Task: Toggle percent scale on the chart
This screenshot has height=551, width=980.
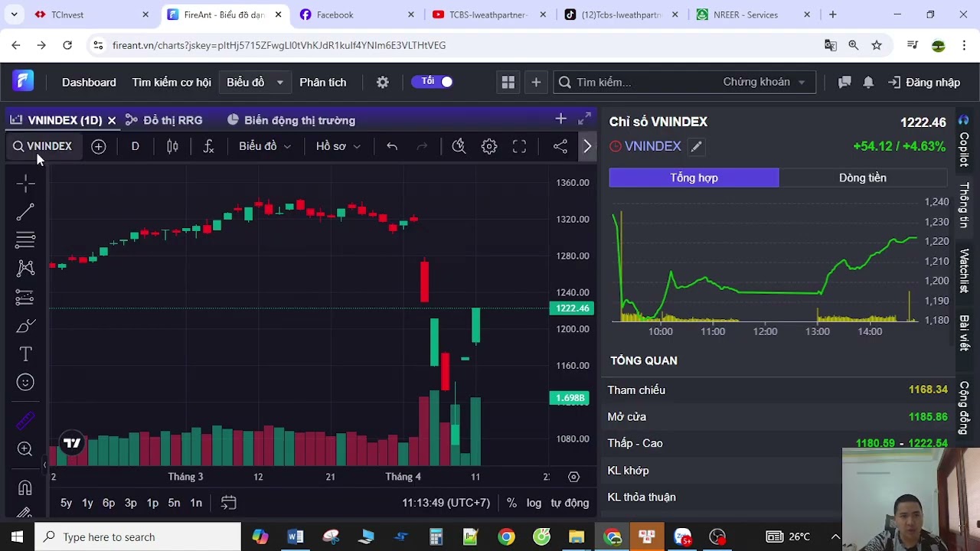Action: (x=511, y=503)
